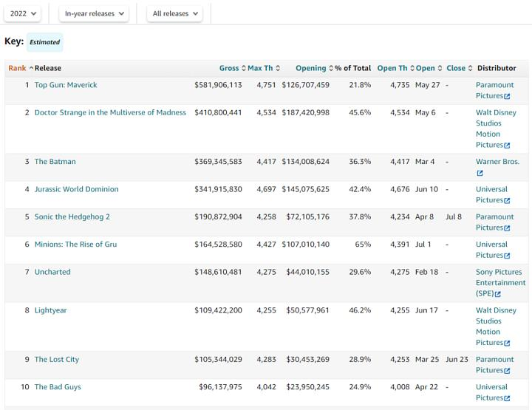The height and width of the screenshot is (410, 532).
Task: Open Minions: The Rise of Gru link
Action: (x=75, y=245)
